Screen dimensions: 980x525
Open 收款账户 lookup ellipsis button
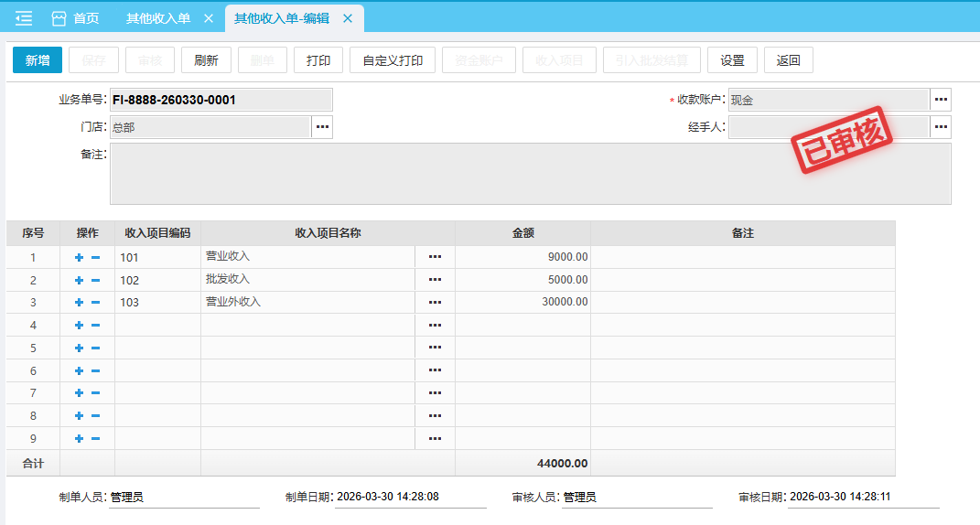[x=941, y=100]
